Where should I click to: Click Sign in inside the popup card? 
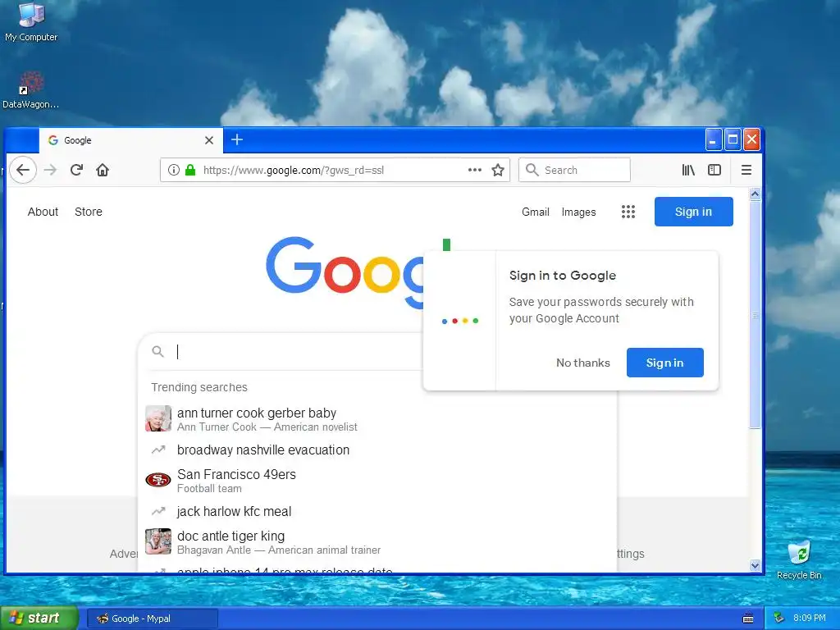point(664,363)
